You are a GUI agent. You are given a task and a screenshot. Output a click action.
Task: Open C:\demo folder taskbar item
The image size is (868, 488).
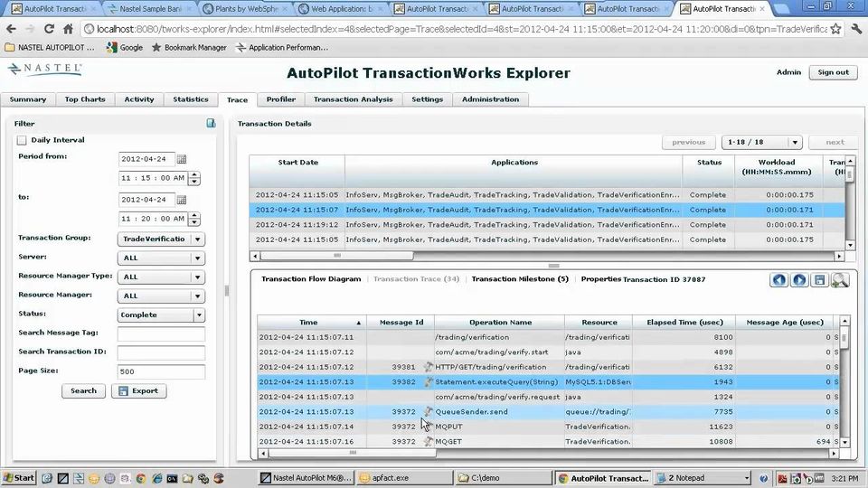pos(503,478)
